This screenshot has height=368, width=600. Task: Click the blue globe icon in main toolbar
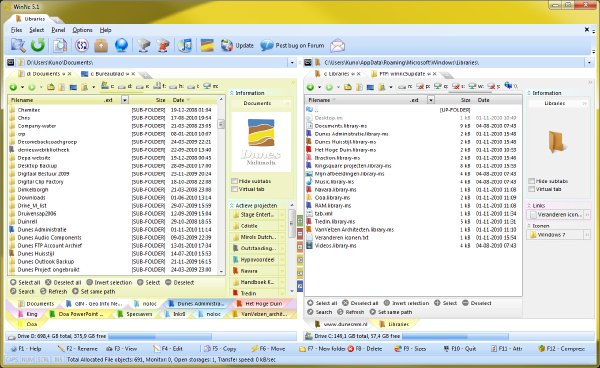[x=121, y=45]
